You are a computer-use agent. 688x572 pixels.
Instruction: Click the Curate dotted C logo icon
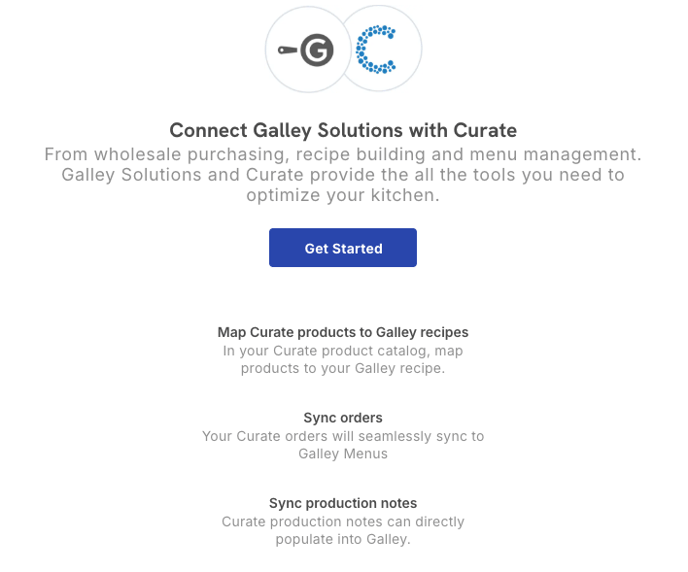coord(376,49)
